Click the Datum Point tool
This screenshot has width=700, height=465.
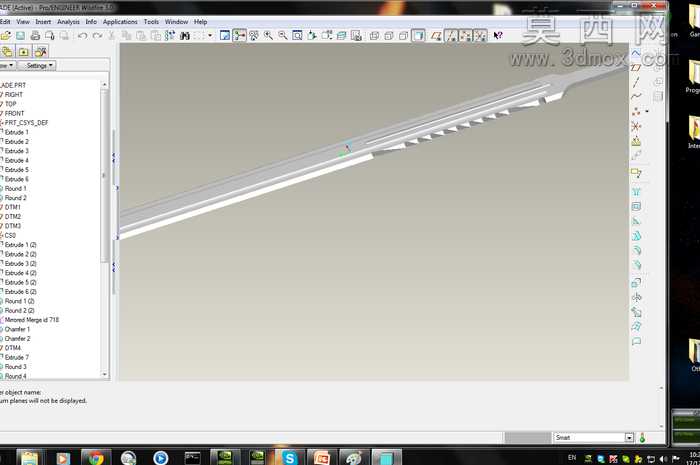pos(636,112)
